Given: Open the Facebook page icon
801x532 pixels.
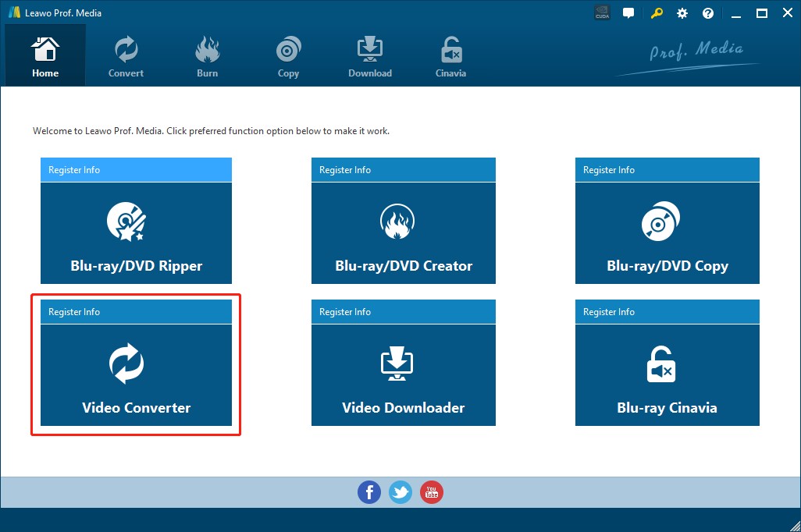Looking at the screenshot, I should coord(369,492).
